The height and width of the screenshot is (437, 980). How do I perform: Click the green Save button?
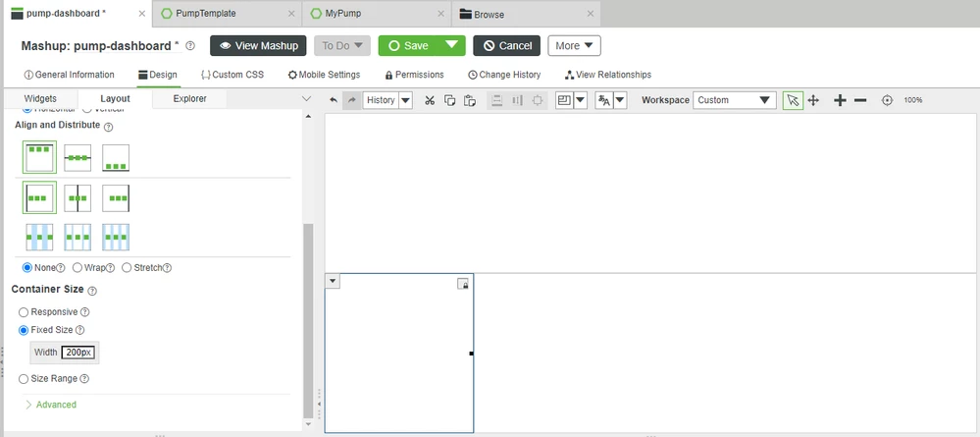pyautogui.click(x=408, y=46)
